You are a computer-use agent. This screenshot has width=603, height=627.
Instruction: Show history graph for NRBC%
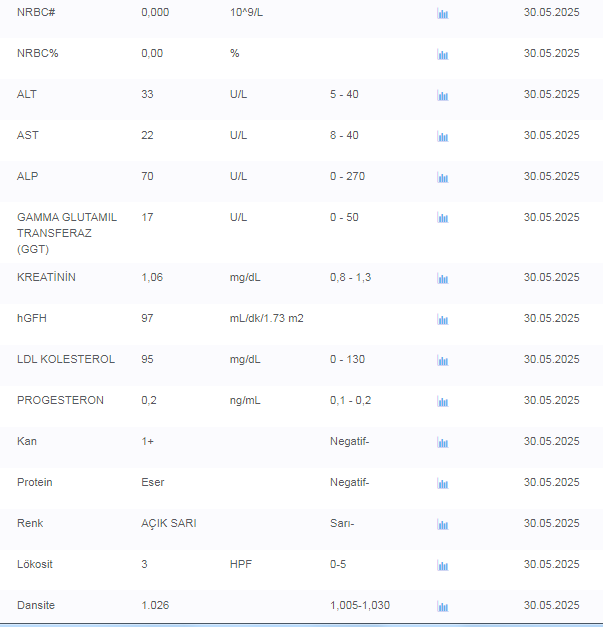click(443, 55)
